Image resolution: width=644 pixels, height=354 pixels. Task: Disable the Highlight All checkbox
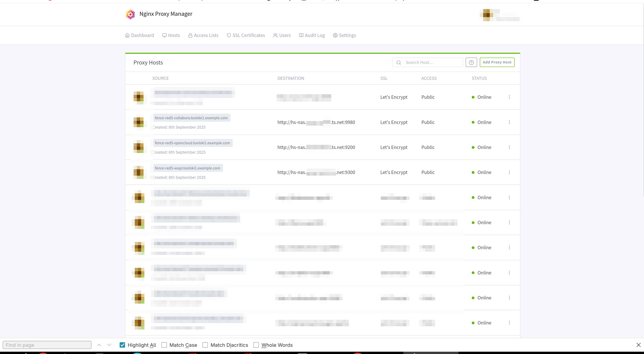click(x=122, y=345)
